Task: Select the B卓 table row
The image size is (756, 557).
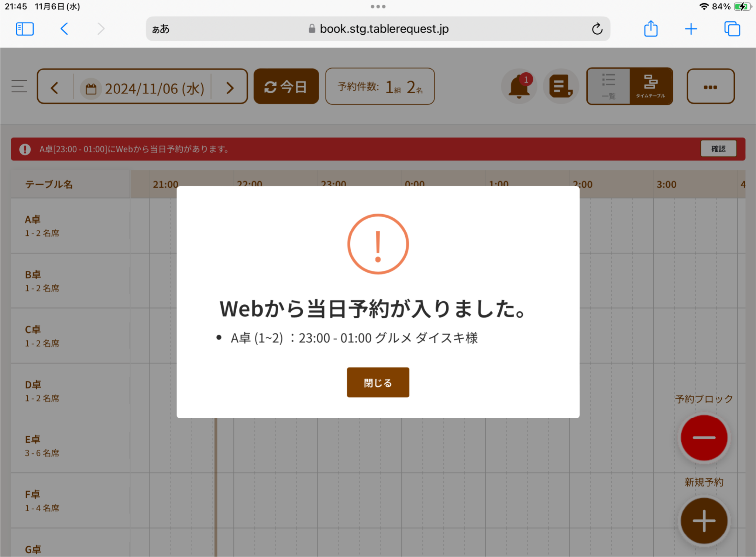Action: coord(71,281)
